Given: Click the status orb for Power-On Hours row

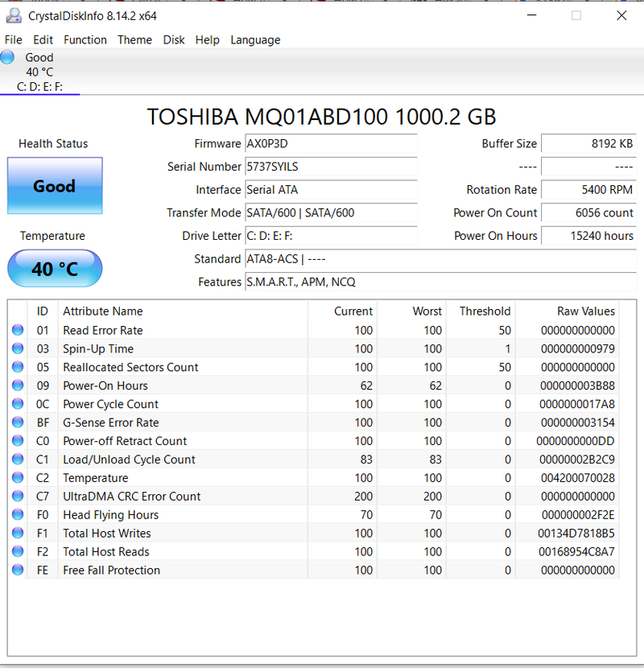Looking at the screenshot, I should pyautogui.click(x=18, y=386).
